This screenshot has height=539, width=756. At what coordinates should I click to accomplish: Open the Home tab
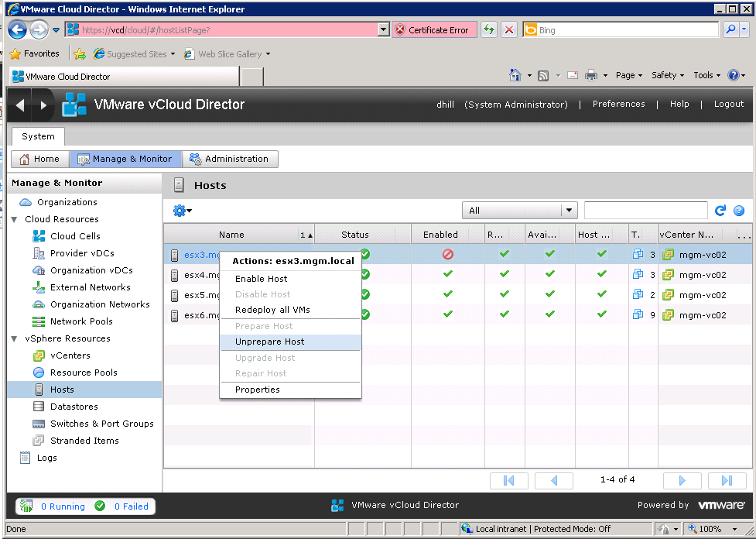pyautogui.click(x=40, y=159)
